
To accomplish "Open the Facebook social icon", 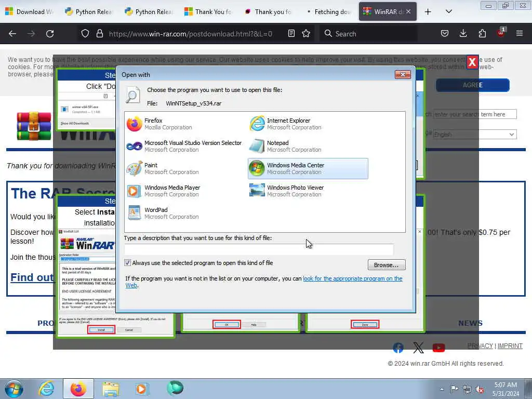I will pos(398,348).
